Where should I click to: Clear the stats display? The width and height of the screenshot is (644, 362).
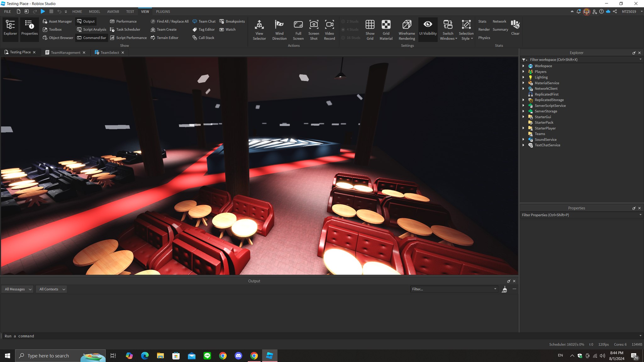click(515, 27)
